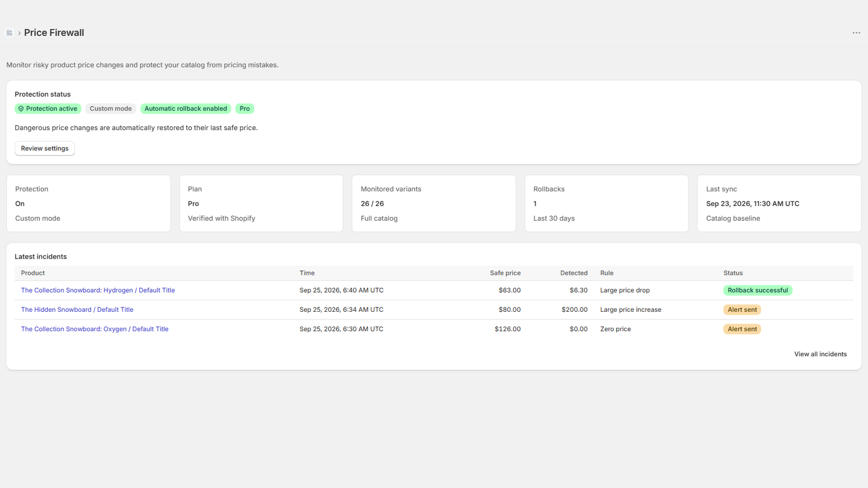
Task: Click the Rollback successful status badge
Action: pos(757,291)
